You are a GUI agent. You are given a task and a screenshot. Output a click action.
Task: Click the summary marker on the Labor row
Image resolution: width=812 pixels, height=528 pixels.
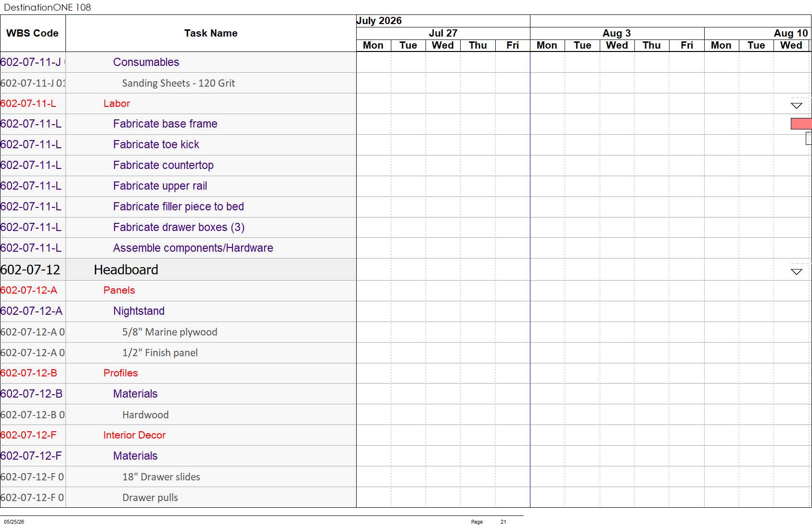point(797,105)
